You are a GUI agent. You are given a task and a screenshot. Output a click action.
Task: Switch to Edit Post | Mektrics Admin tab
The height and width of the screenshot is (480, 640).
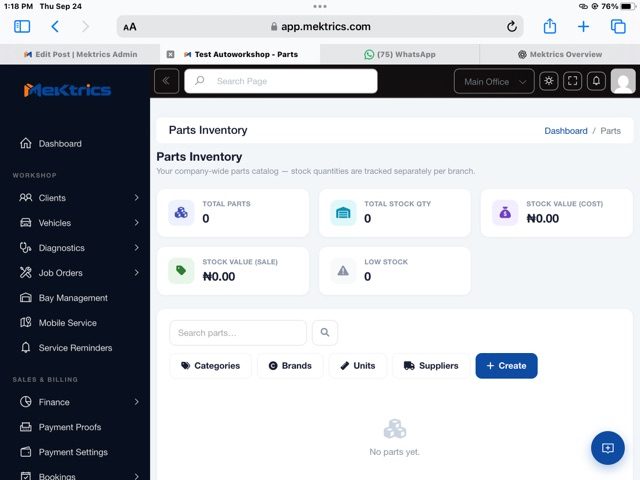[80, 54]
